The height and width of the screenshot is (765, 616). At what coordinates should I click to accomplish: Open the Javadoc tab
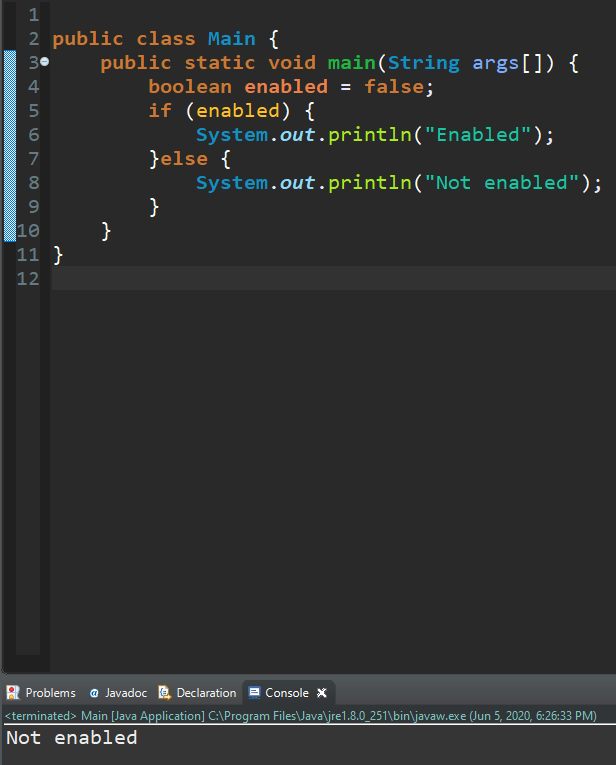tap(126, 692)
